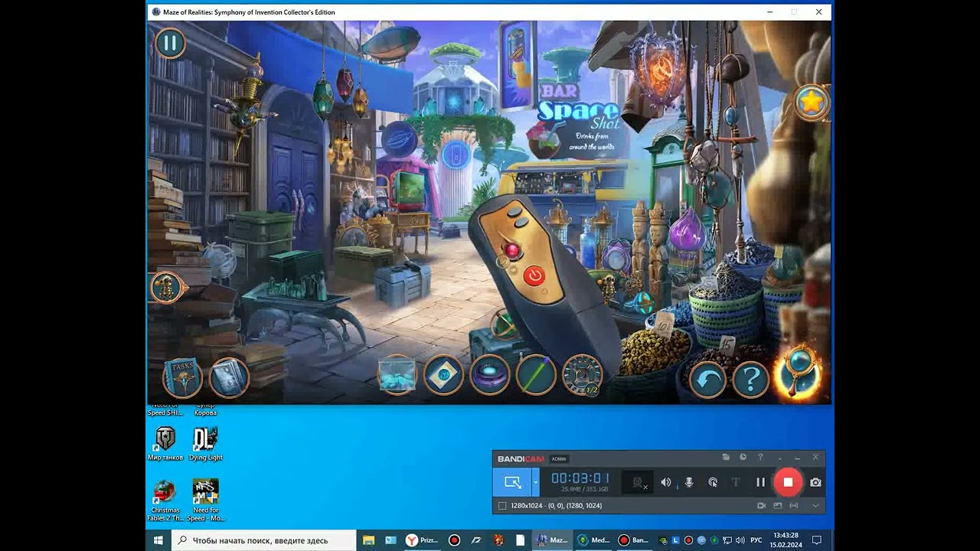980x551 pixels.
Task: Select the blue diamond card inventory item
Action: coord(443,376)
